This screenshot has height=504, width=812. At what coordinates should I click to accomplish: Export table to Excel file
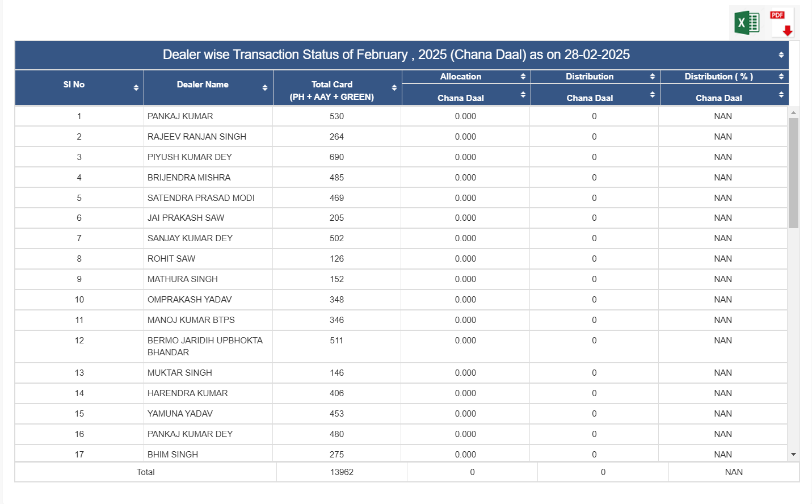747,23
